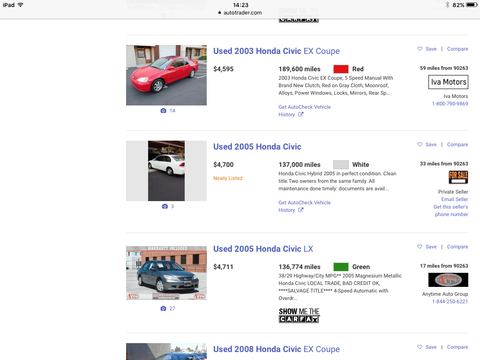Get this seller's phone number

[451, 211]
